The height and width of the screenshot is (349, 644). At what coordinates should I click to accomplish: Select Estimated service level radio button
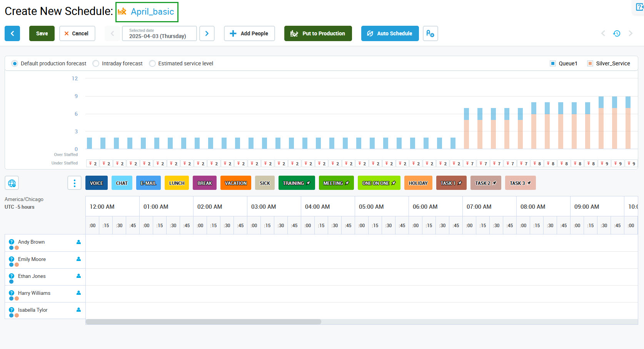click(152, 63)
